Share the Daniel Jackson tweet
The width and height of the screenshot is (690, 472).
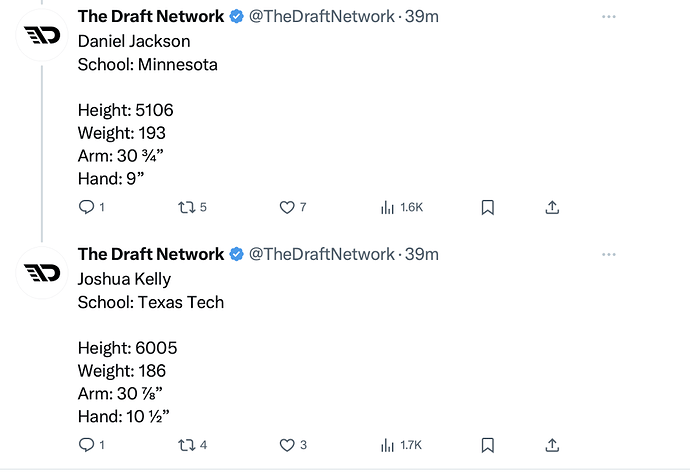552,207
